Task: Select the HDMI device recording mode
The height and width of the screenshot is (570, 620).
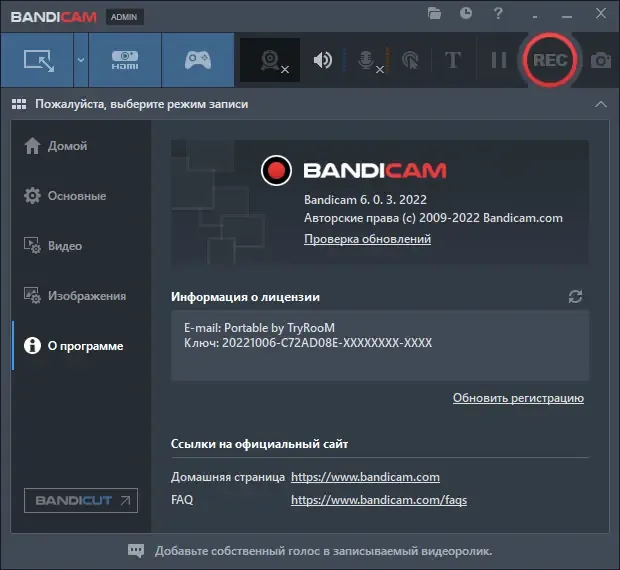Action: tap(125, 60)
